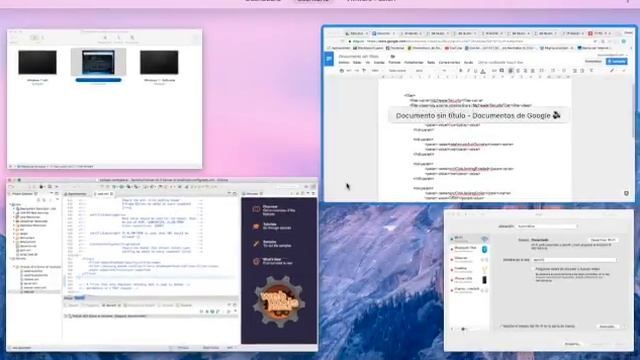
Task: Open the Ayuda menu in Google Docs
Action: pos(468,62)
